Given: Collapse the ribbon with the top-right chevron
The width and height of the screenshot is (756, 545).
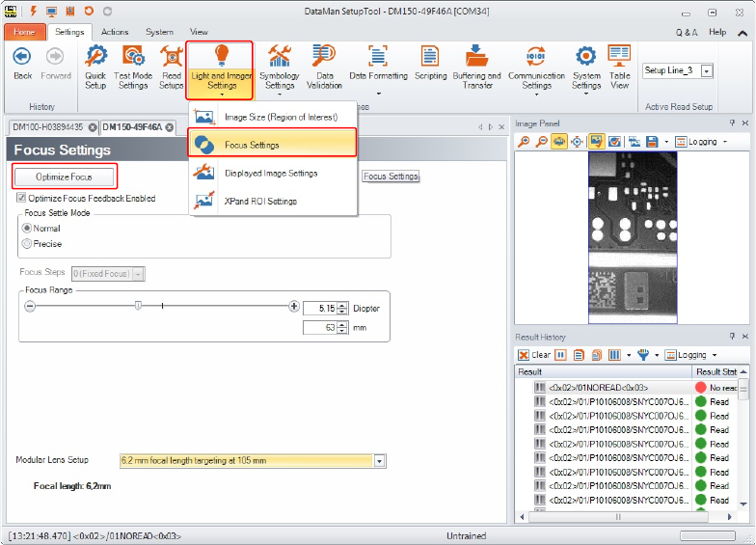Looking at the screenshot, I should [x=742, y=33].
